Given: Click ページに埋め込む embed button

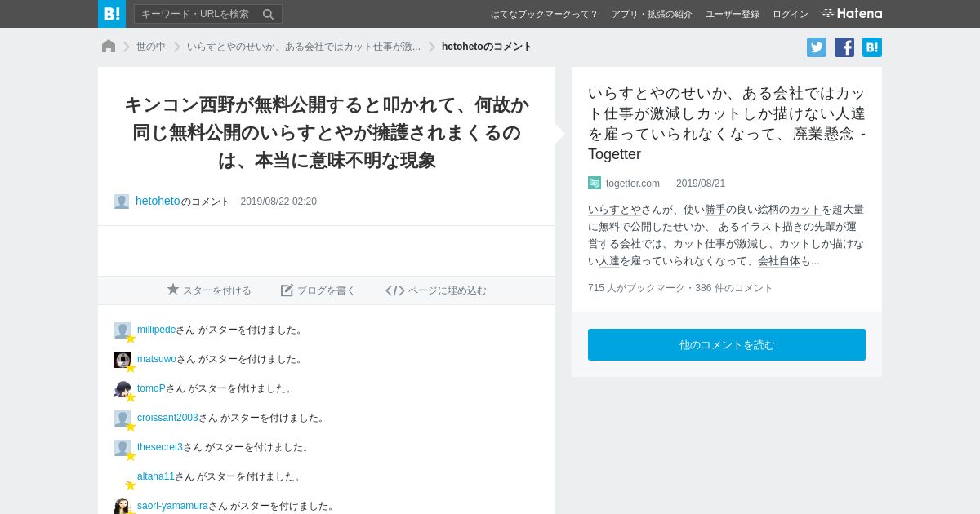Looking at the screenshot, I should click(436, 290).
